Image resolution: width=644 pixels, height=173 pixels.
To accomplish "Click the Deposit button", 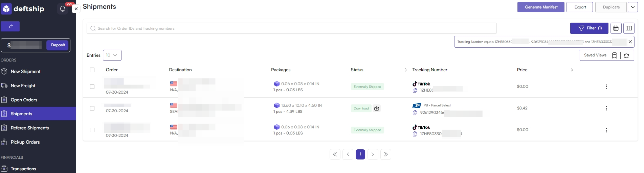I will 58,45.
